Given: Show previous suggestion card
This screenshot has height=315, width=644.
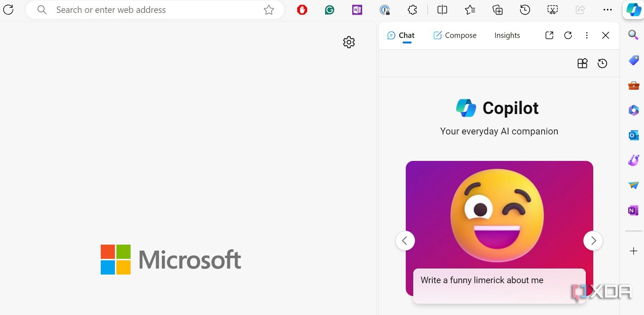Looking at the screenshot, I should click(405, 241).
